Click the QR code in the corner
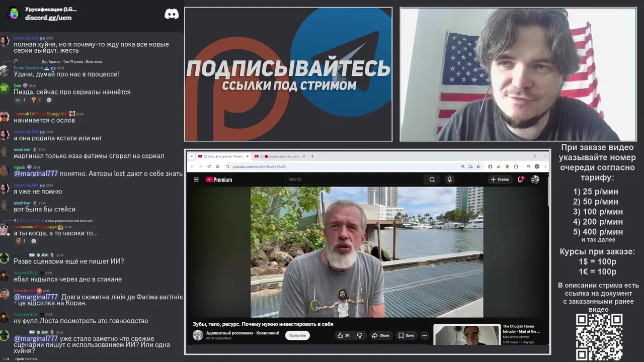This screenshot has height=362, width=644. 599,336
